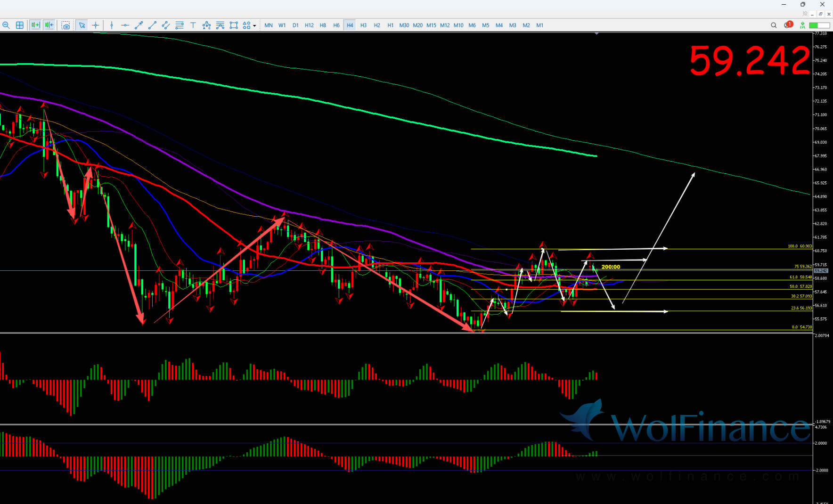Select the Fibonacci retracement tool
Viewport: 833px width, 504px height.
(180, 25)
